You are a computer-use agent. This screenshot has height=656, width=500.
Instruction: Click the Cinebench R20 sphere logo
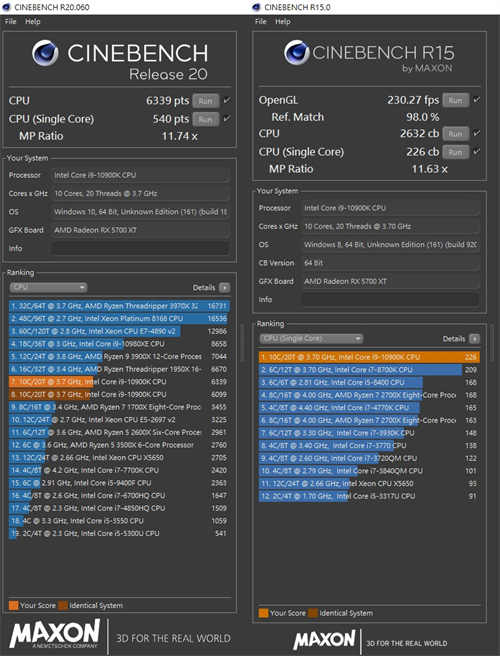(45, 53)
